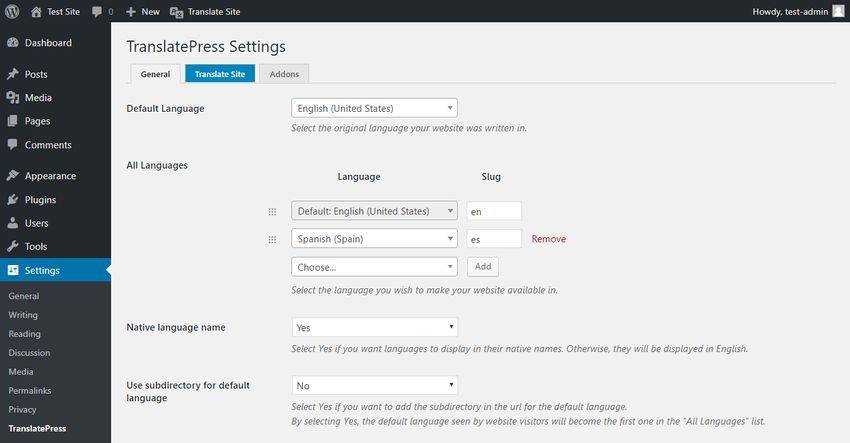
Task: Open the comments bubble in admin bar
Action: coord(97,11)
